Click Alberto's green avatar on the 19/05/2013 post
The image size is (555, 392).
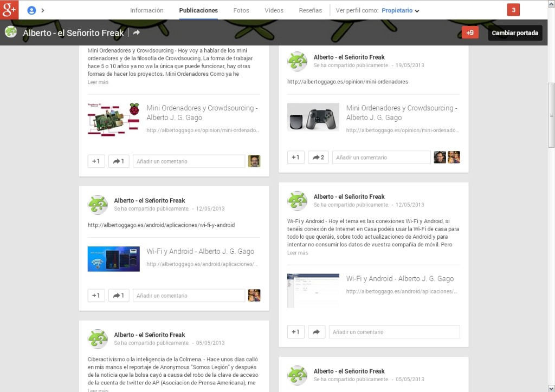pos(297,61)
